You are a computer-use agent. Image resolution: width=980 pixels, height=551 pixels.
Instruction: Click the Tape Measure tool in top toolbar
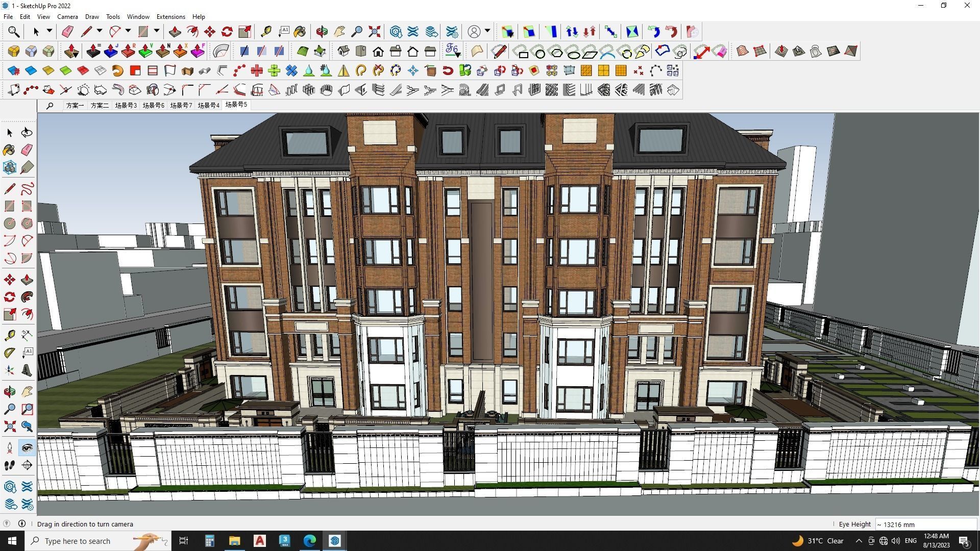[265, 32]
